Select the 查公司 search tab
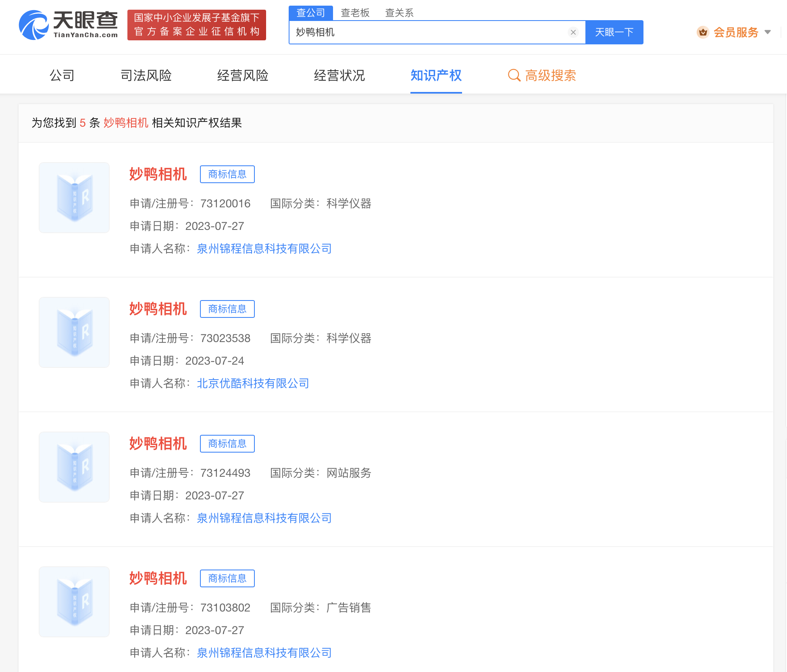Image resolution: width=787 pixels, height=672 pixels. [310, 13]
